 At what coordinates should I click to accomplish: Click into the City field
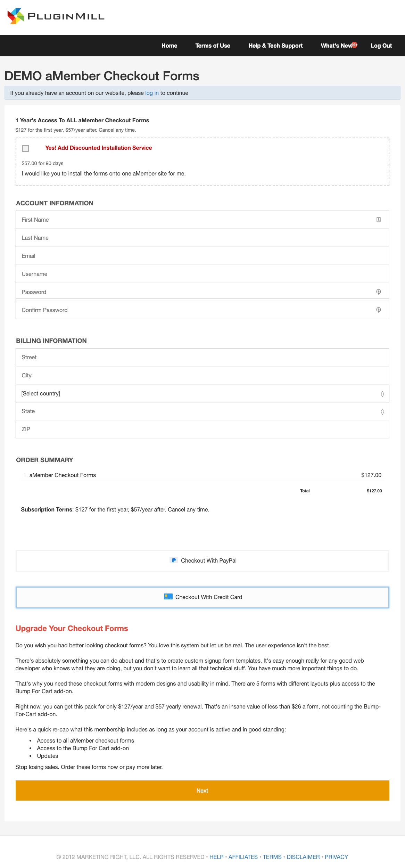coord(202,375)
